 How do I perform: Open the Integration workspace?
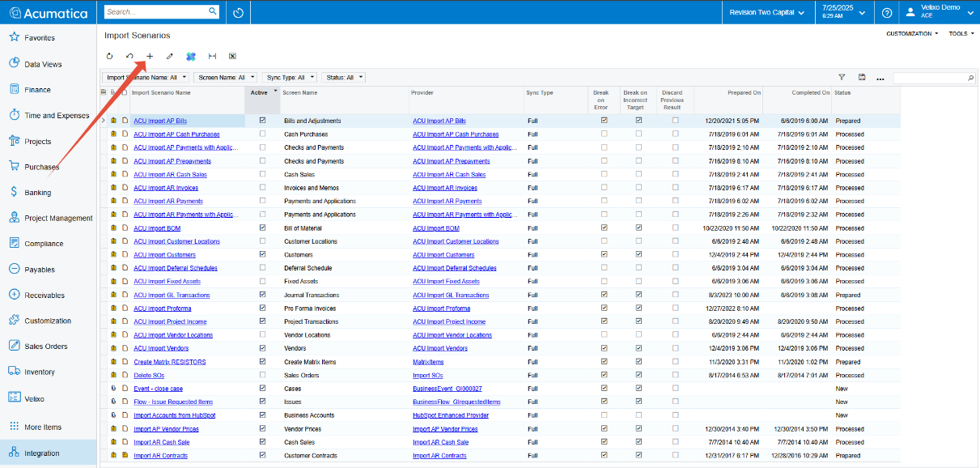(x=49, y=453)
